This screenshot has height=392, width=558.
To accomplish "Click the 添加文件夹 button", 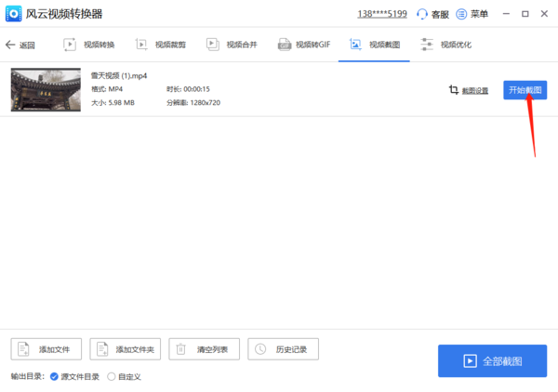I will (126, 349).
